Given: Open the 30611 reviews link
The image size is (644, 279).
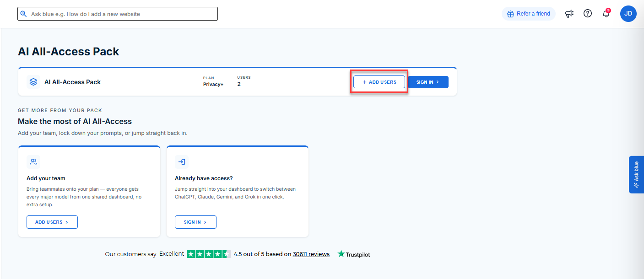Looking at the screenshot, I should [311, 254].
